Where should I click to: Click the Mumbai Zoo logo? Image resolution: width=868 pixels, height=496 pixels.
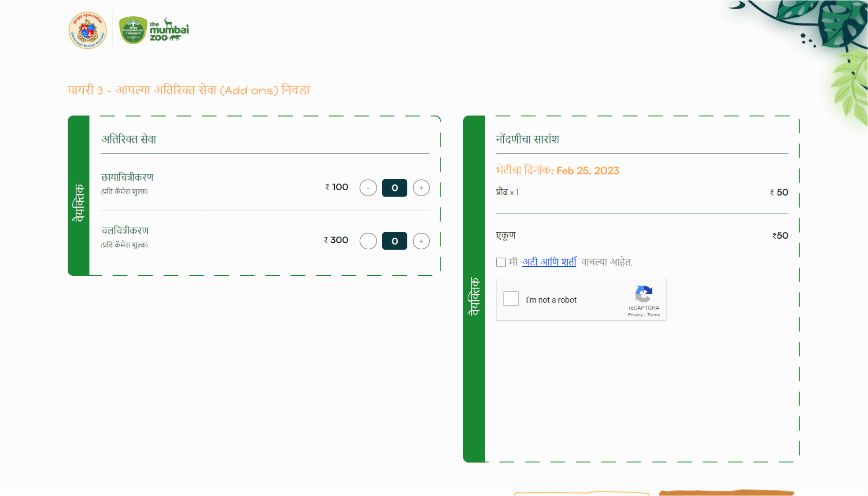pyautogui.click(x=154, y=30)
